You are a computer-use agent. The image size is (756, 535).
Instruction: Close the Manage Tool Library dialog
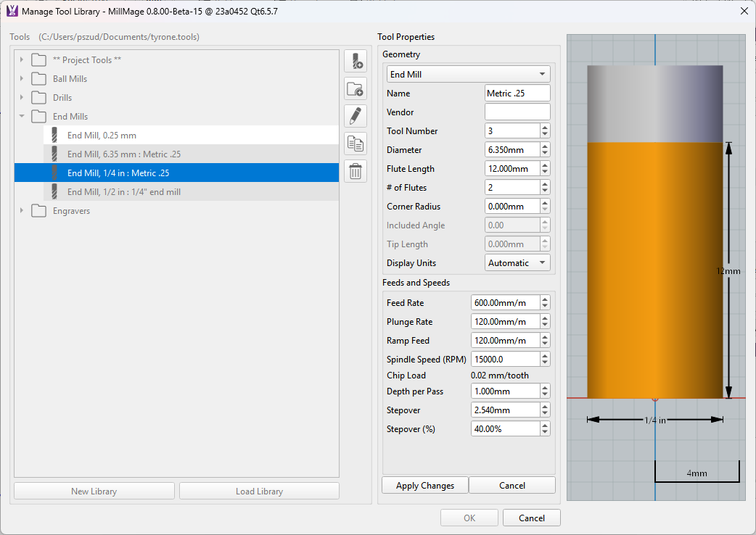tap(744, 11)
